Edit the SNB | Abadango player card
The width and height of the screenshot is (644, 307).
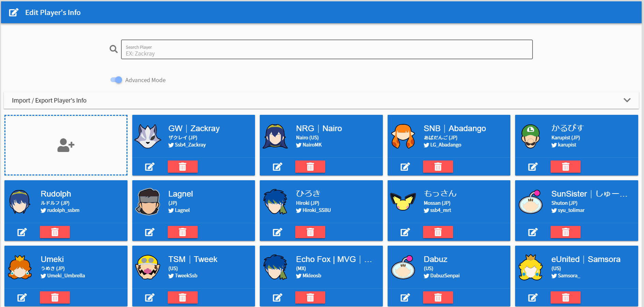tap(405, 167)
